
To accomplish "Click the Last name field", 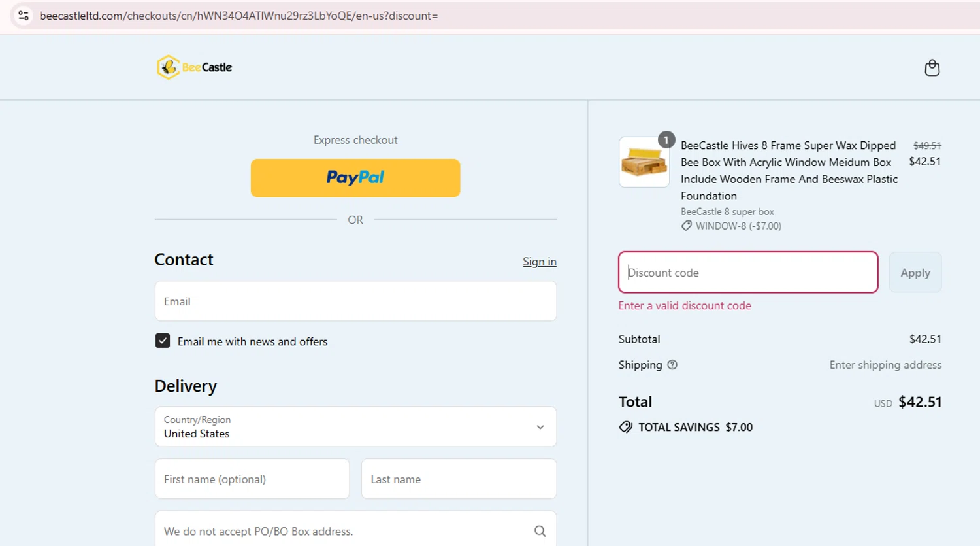I will pos(459,479).
